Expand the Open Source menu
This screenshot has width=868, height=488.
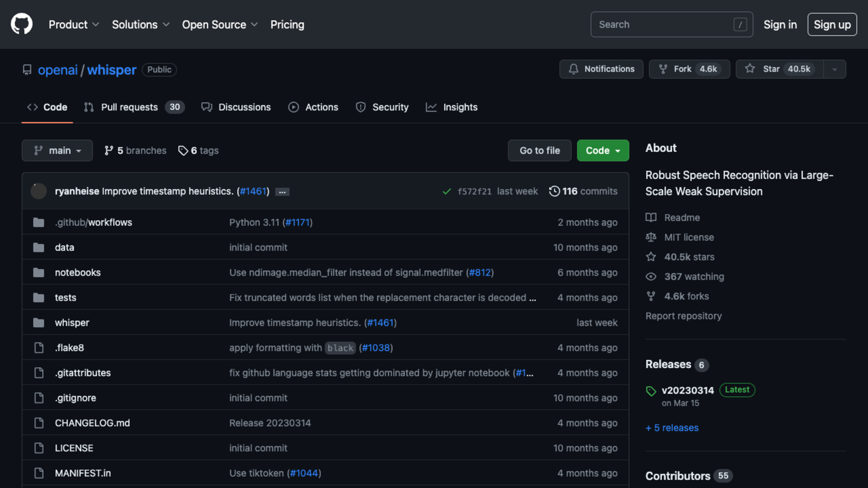tap(220, 24)
